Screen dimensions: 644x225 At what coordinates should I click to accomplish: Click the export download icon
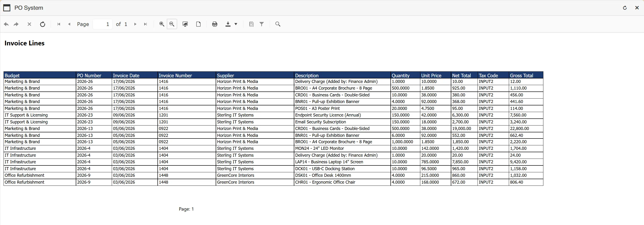[228, 24]
